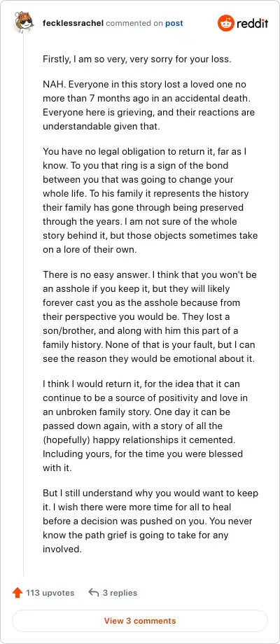Viewport: 280px width, 644px height.
Task: Click the curved reply arrow icon
Action: pyautogui.click(x=94, y=593)
